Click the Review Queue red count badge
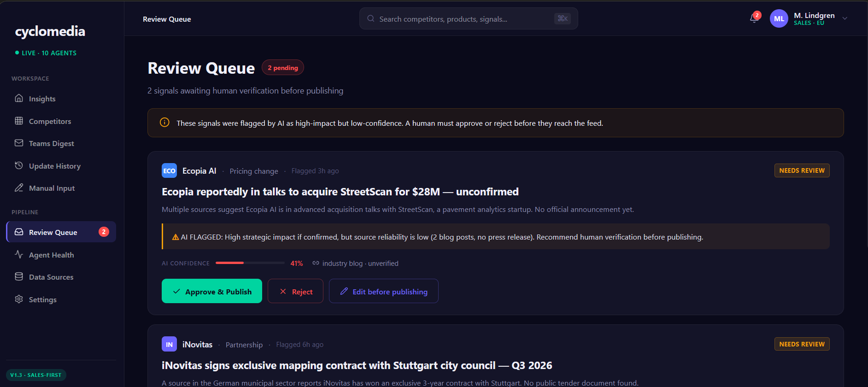This screenshot has width=868, height=387. 104,232
